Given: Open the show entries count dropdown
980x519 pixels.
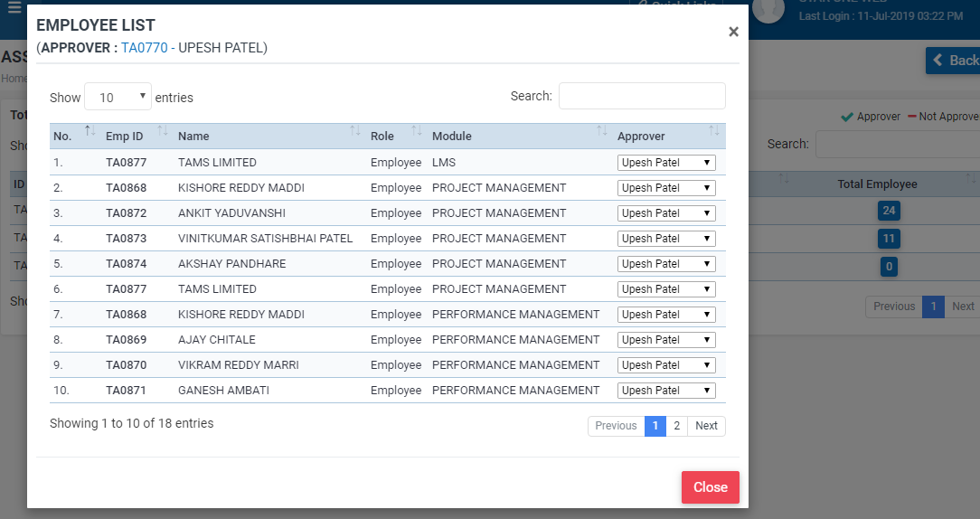Looking at the screenshot, I should tap(118, 98).
